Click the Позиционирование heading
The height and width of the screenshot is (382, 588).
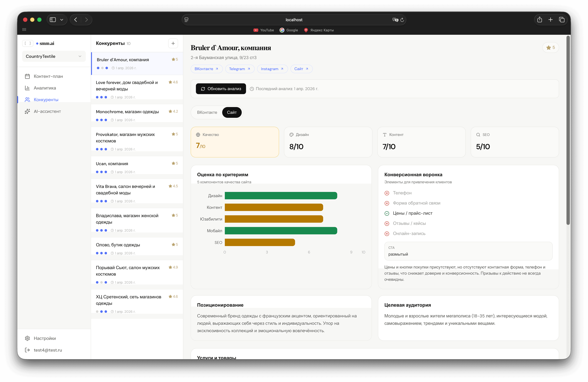pyautogui.click(x=220, y=305)
